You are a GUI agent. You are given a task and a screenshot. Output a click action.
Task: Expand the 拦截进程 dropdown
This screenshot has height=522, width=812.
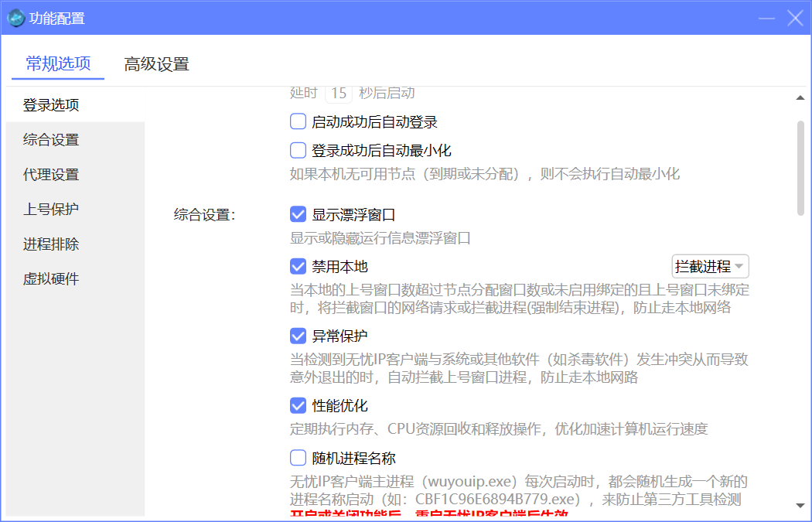click(x=710, y=267)
